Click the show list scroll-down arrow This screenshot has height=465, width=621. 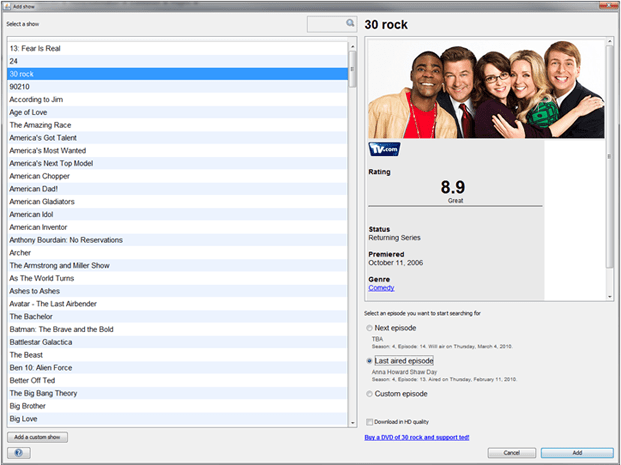coord(352,423)
